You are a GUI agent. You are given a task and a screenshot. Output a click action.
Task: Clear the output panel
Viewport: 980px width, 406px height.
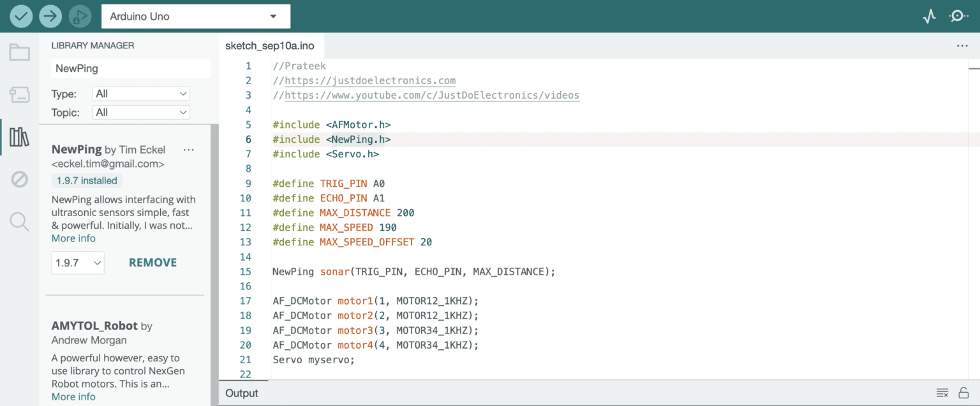pyautogui.click(x=942, y=393)
